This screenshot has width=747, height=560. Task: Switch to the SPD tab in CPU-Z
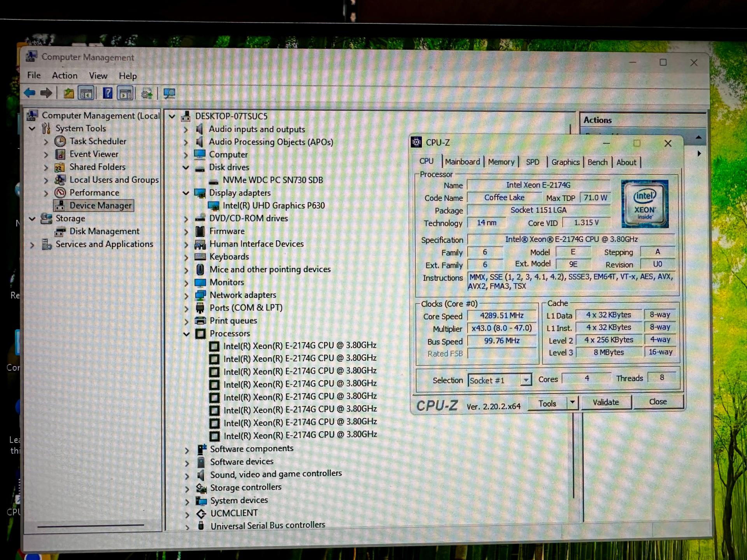pyautogui.click(x=533, y=162)
